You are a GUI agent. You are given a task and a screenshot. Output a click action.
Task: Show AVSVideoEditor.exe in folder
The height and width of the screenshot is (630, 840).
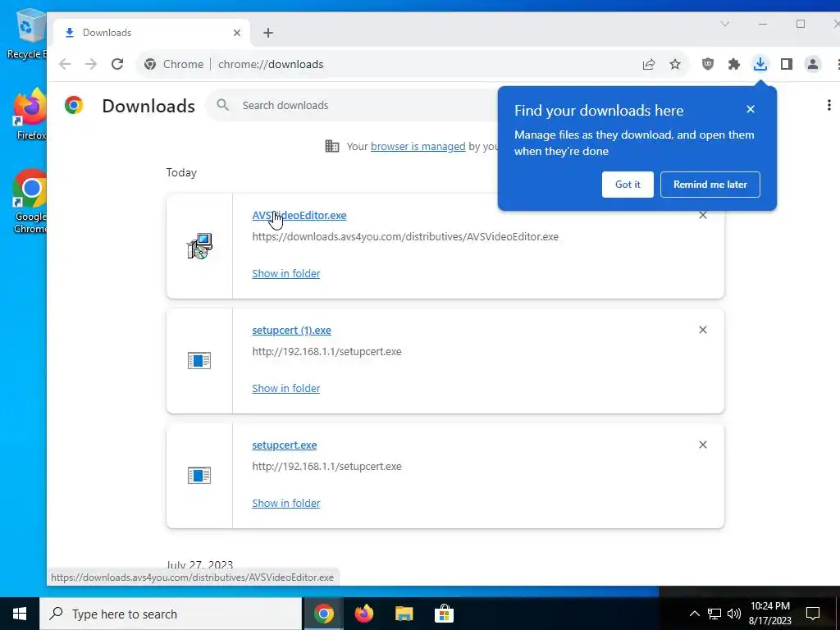click(x=286, y=273)
